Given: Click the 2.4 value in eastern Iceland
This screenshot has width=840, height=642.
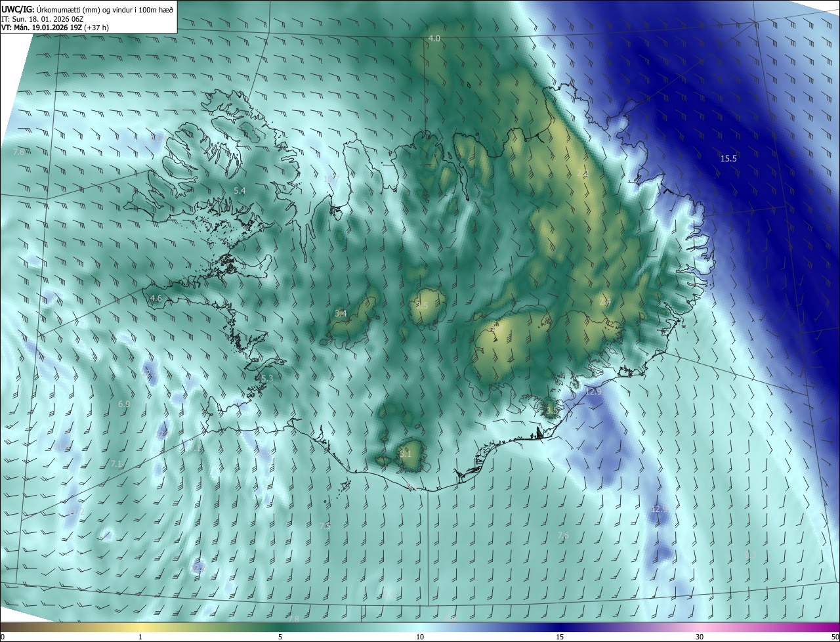Looking at the screenshot, I should pos(605,301).
